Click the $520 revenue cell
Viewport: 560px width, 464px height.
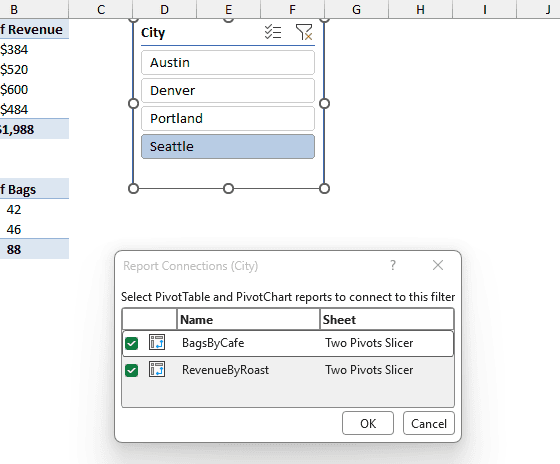click(x=34, y=69)
